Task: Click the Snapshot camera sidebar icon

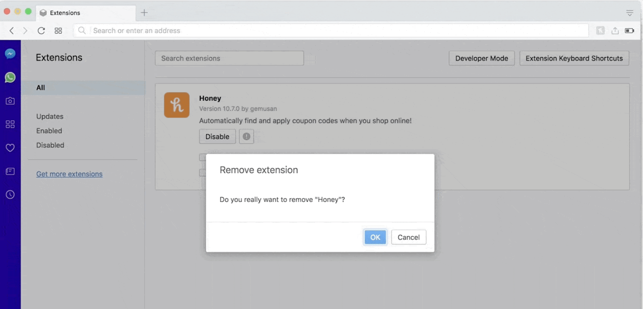Action: [x=10, y=101]
